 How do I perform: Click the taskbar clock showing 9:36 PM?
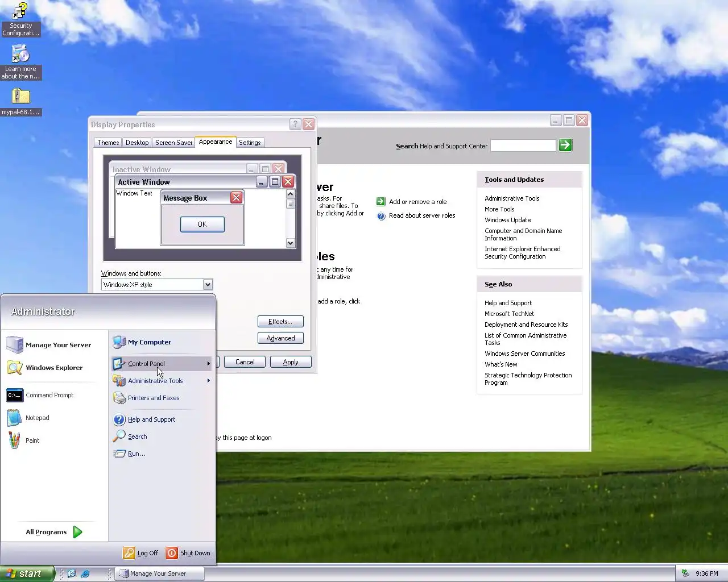(x=707, y=573)
